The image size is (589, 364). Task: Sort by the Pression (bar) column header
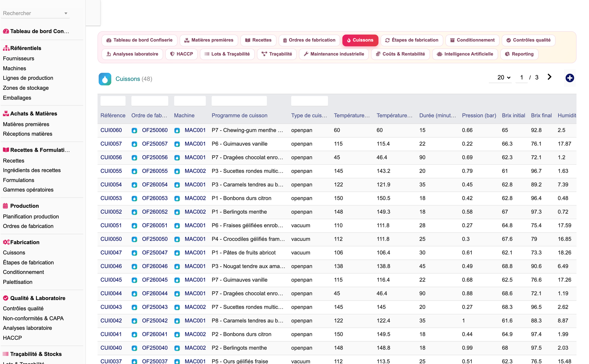click(x=479, y=115)
